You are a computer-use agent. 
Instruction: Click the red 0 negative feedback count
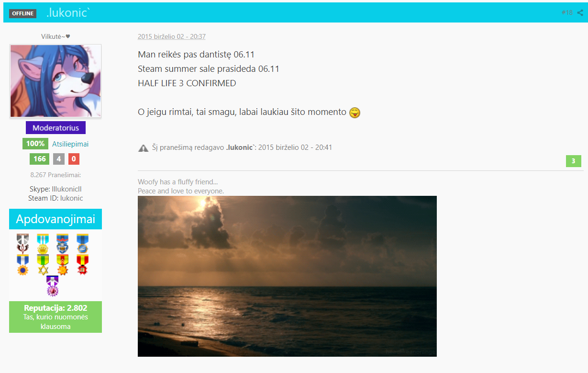click(x=74, y=159)
